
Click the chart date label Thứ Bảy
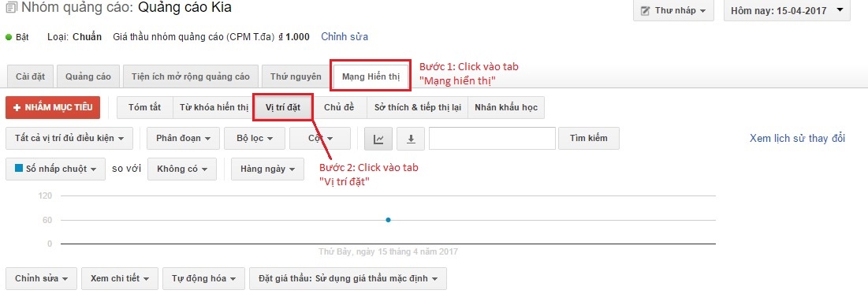tap(388, 252)
